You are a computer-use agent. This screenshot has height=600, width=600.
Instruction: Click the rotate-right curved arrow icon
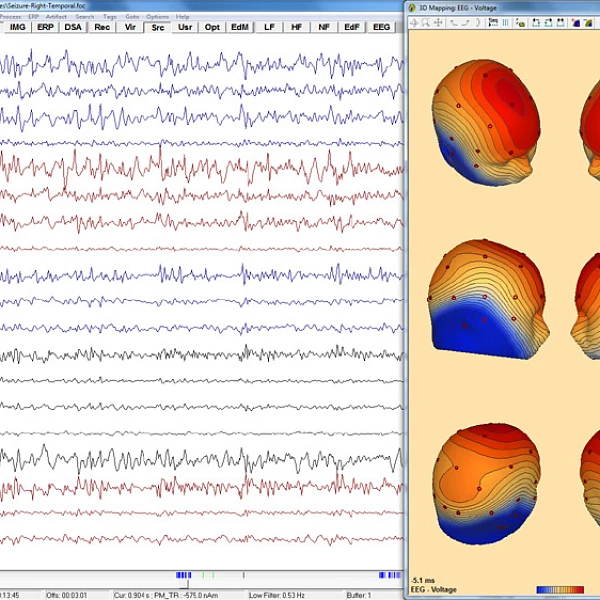click(x=466, y=23)
